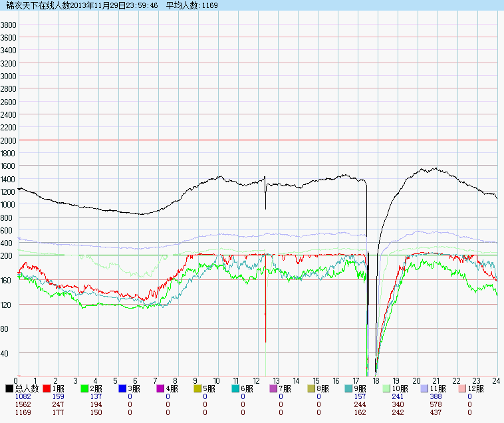Select the khaki 8服 legend swatch

click(x=312, y=388)
